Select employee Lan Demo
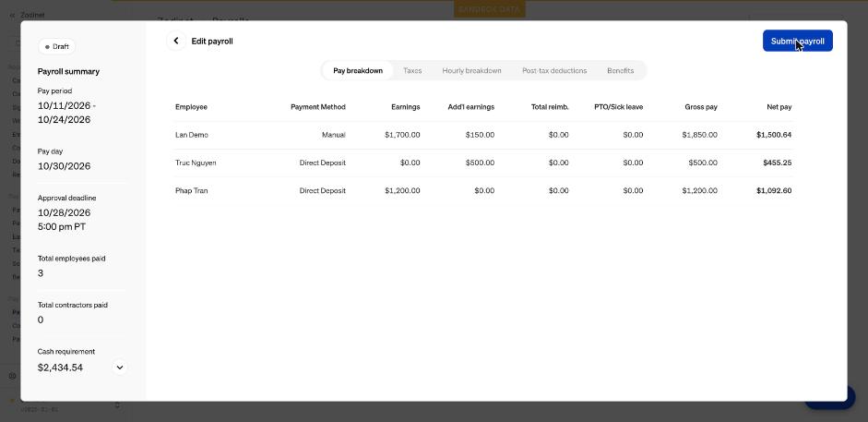The height and width of the screenshot is (422, 868). [192, 135]
